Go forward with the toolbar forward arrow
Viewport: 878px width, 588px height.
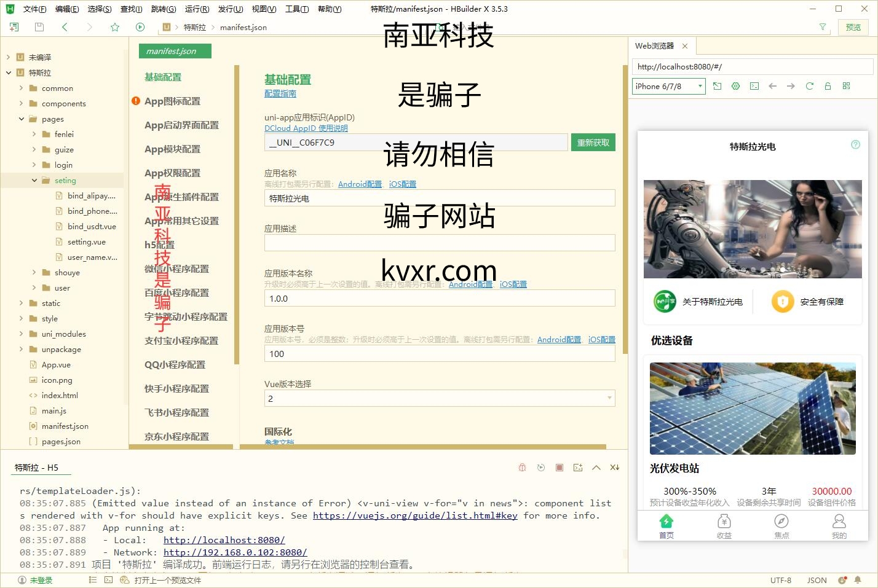pos(90,27)
